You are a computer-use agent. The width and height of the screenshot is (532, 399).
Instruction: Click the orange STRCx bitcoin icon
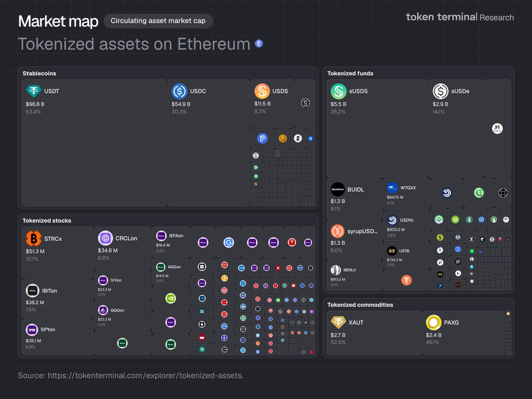click(x=34, y=239)
